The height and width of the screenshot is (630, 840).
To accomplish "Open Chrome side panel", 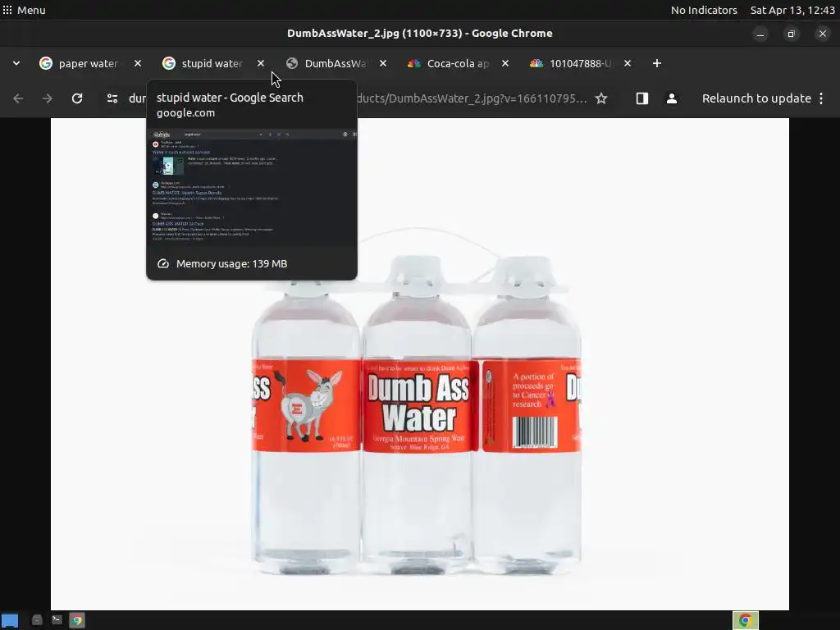I will point(641,98).
